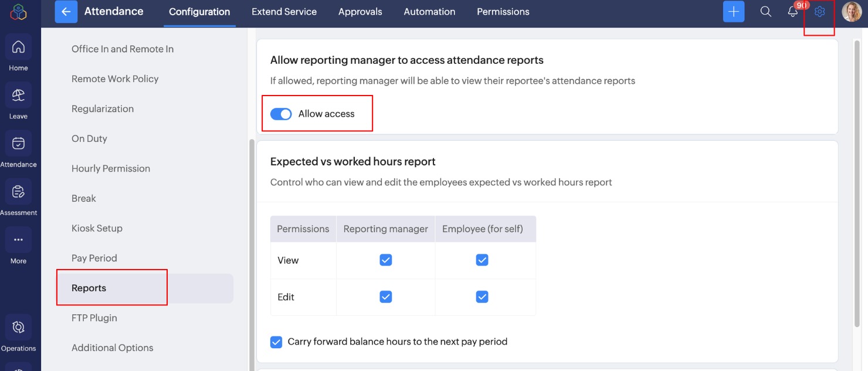868x371 pixels.
Task: Open the Assessment sidebar icon
Action: pos(18,192)
